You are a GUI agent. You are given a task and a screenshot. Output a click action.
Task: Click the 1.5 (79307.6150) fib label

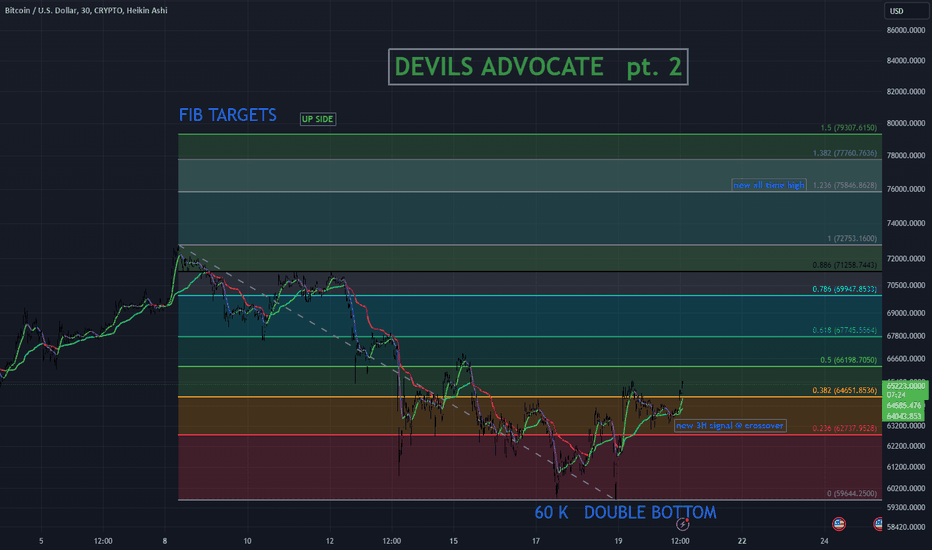pyautogui.click(x=848, y=128)
